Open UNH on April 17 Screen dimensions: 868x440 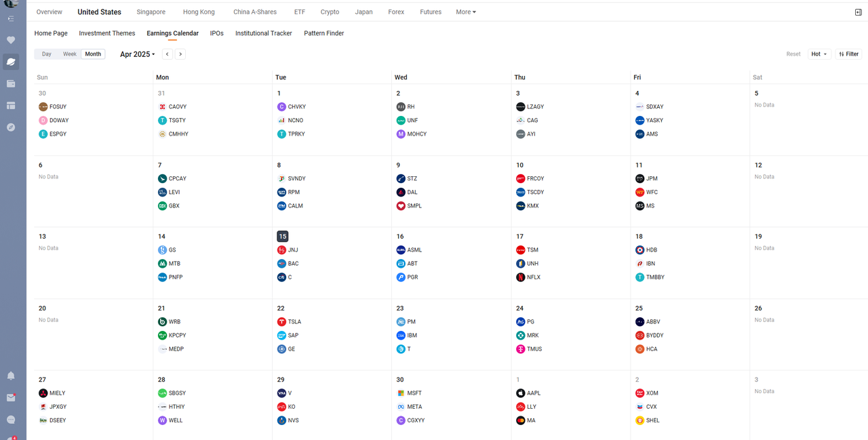(527, 264)
